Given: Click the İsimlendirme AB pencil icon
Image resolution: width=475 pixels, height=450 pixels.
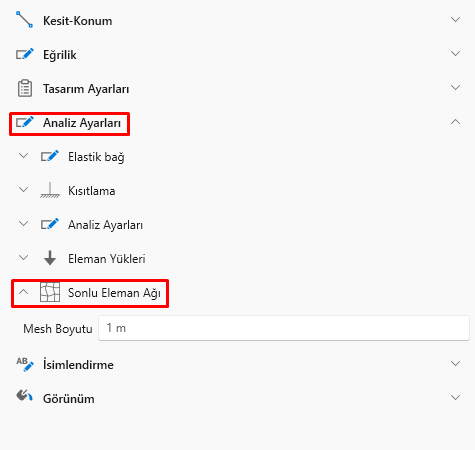Looking at the screenshot, I should point(25,364).
